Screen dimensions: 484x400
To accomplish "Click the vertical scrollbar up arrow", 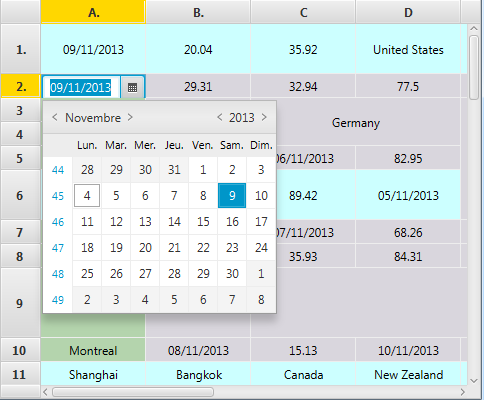I will [474, 29].
